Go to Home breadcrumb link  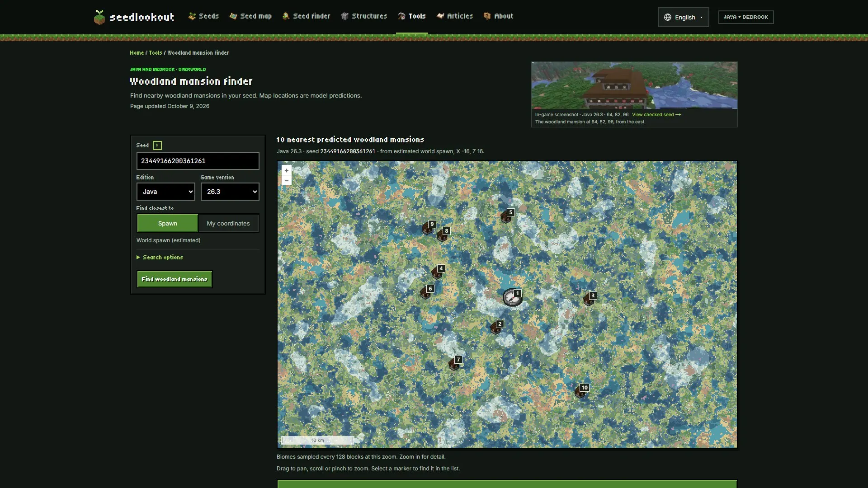[137, 53]
